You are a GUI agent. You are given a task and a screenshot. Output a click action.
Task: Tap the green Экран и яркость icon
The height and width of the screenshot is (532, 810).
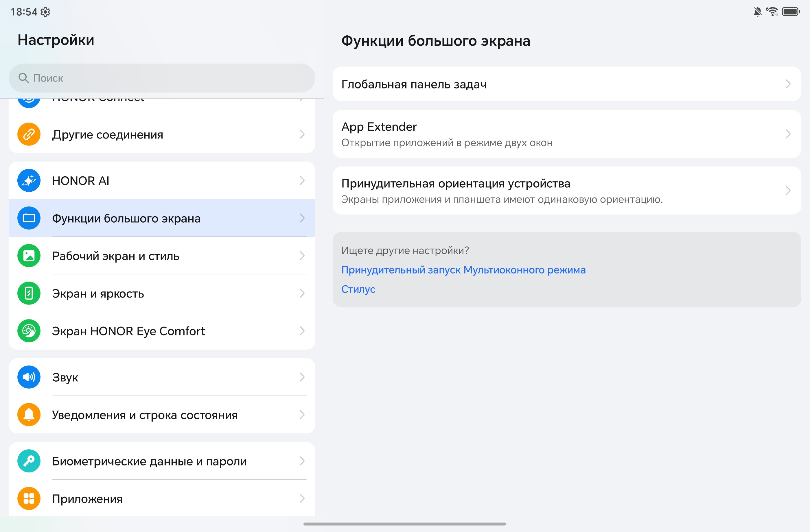pyautogui.click(x=29, y=293)
